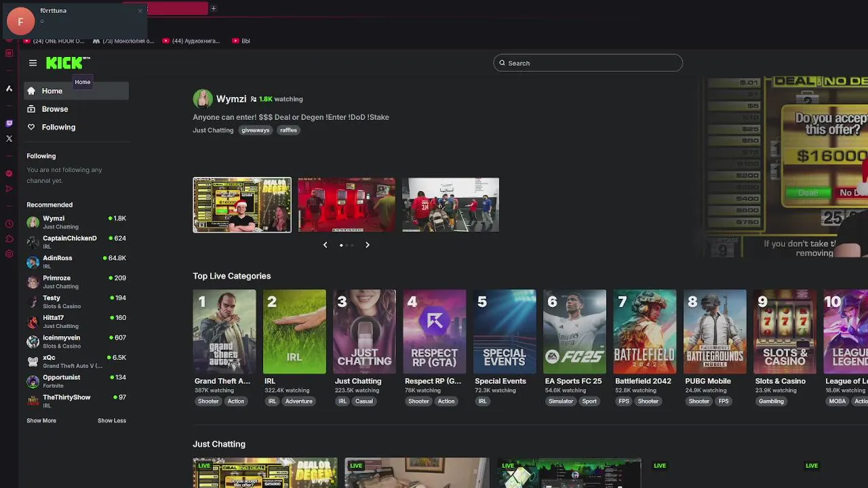Screen dimensions: 868x488
Task: Click the raffles tag
Action: coord(288,130)
